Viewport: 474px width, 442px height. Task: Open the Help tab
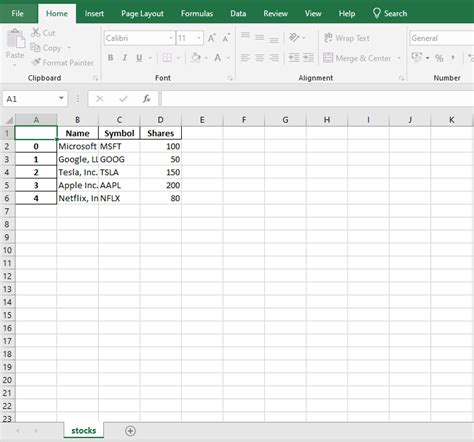tap(347, 13)
